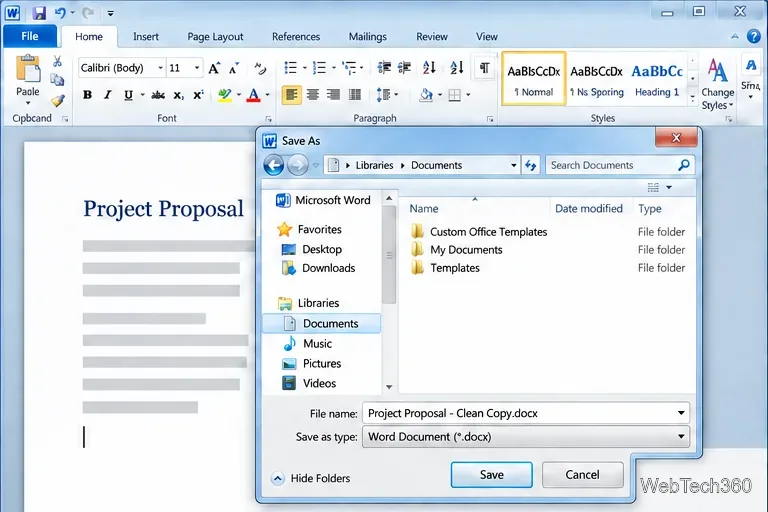Click the Borders icon

coord(455,95)
